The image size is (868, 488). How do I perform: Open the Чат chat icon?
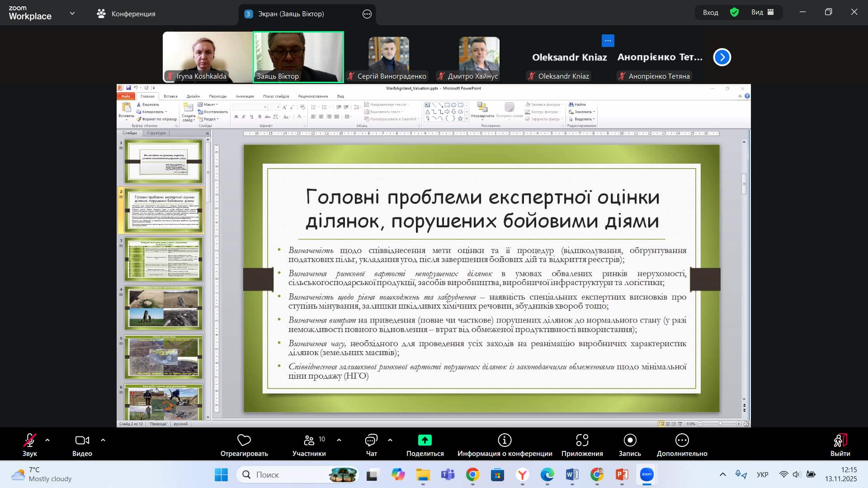coord(371,440)
